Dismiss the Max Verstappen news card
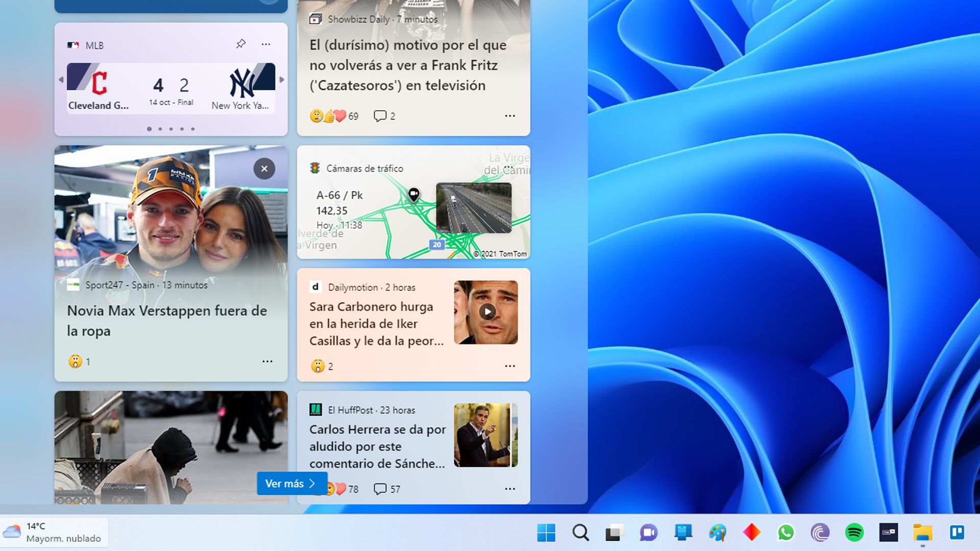This screenshot has height=551, width=980. click(263, 168)
